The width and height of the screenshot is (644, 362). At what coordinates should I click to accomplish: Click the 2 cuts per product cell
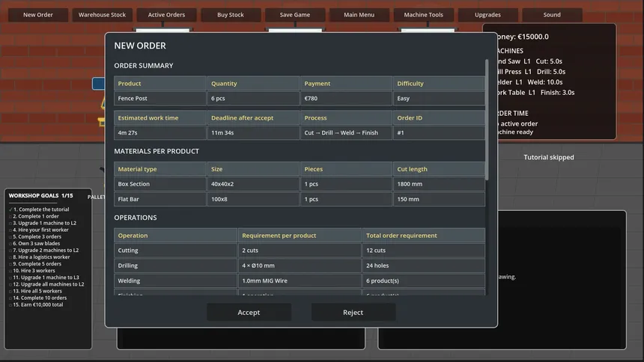300,251
